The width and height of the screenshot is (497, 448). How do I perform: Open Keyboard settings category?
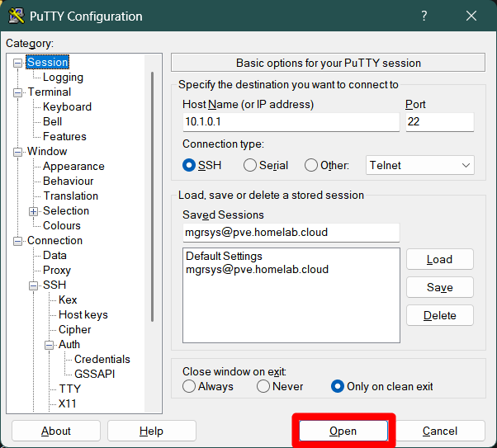tap(67, 106)
